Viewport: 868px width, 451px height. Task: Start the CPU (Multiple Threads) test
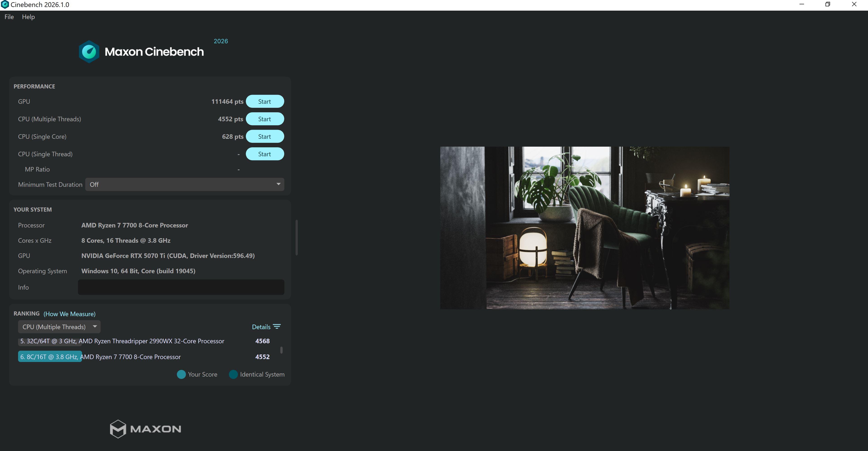265,119
